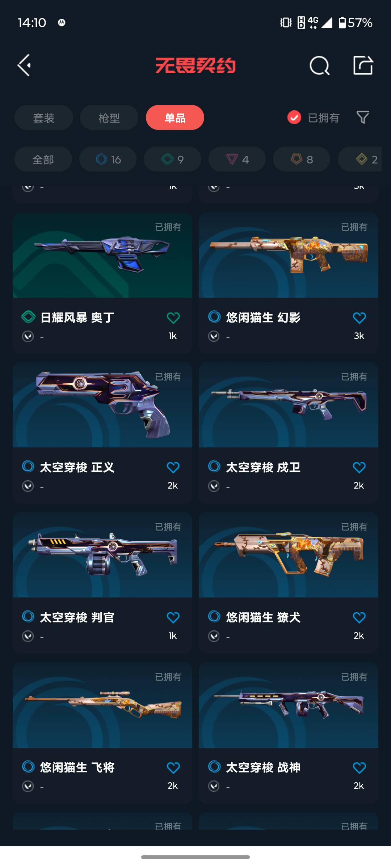Tap the share icon in header
The height and width of the screenshot is (868, 391).
coord(363,65)
